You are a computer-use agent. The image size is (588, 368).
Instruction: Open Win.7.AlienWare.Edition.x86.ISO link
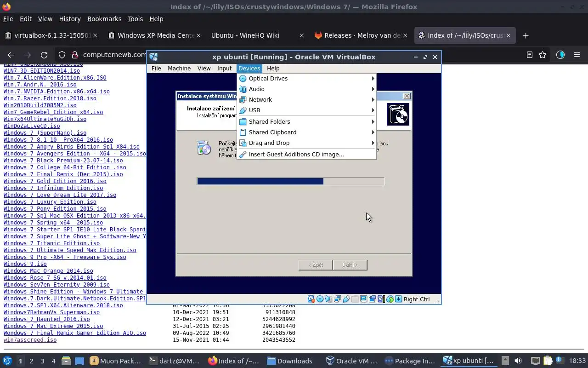pos(55,78)
